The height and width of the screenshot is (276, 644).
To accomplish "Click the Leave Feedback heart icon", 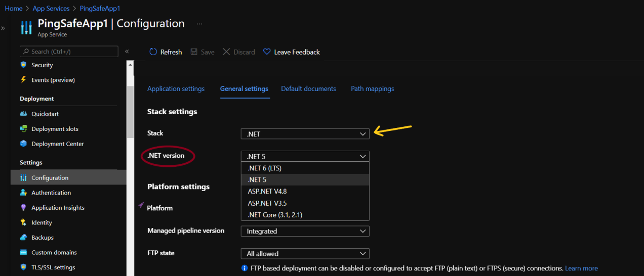I will [267, 52].
